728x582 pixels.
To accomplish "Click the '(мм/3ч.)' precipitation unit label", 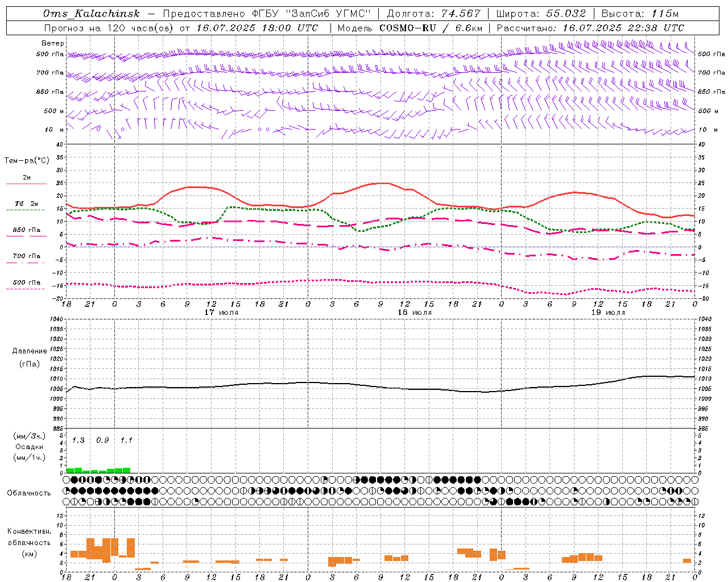I will 30,436.
